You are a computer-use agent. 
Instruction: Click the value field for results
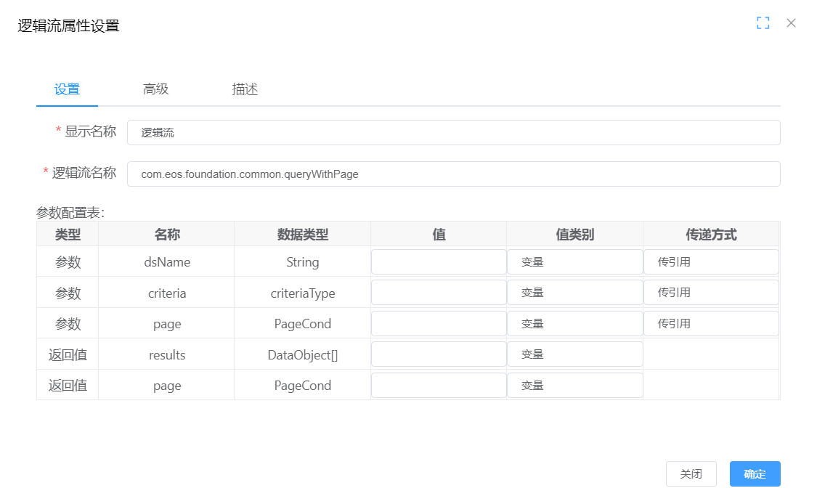[439, 354]
